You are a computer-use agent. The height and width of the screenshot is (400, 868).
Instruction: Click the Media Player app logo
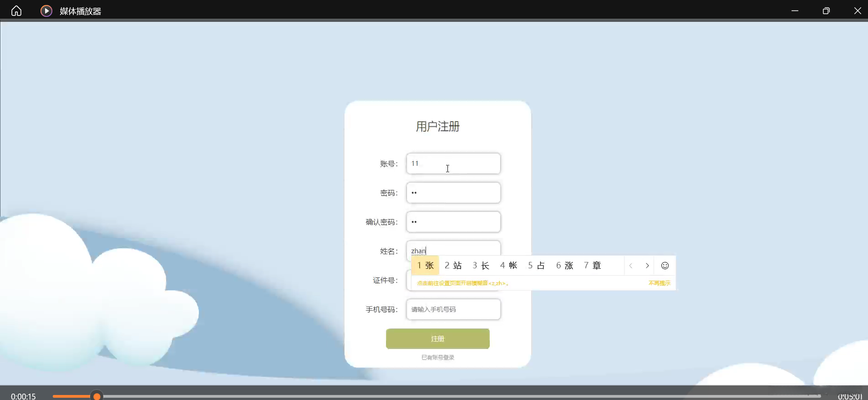[x=46, y=10]
